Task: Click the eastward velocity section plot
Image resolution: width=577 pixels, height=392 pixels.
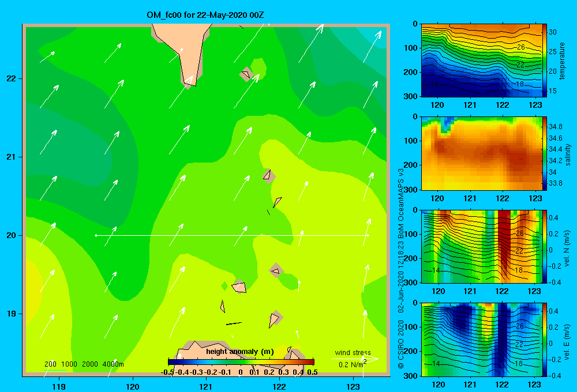Action: (481, 340)
